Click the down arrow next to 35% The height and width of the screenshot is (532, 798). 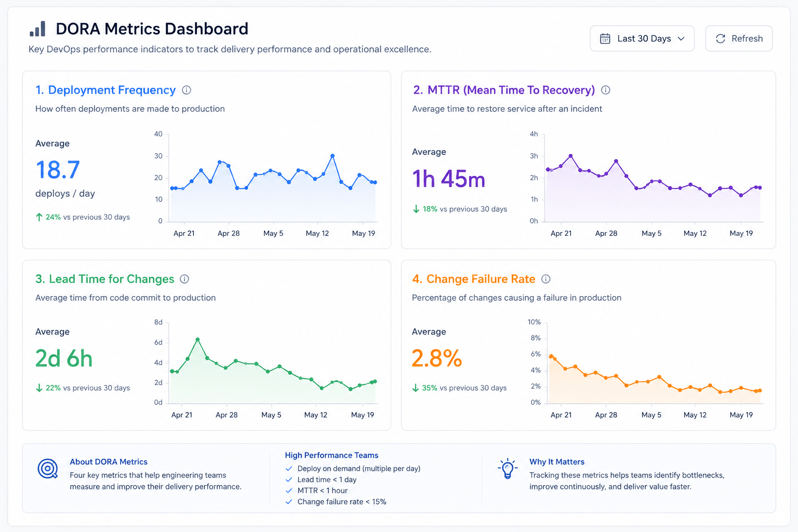pos(416,388)
